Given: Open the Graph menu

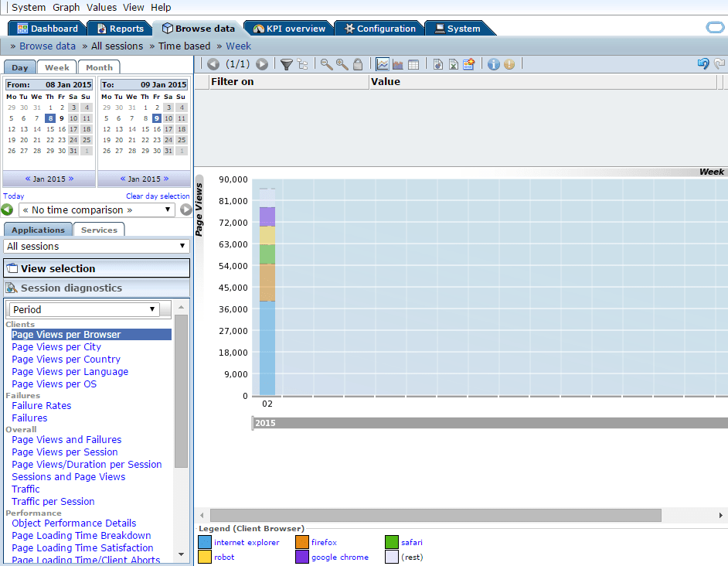Looking at the screenshot, I should pos(66,7).
